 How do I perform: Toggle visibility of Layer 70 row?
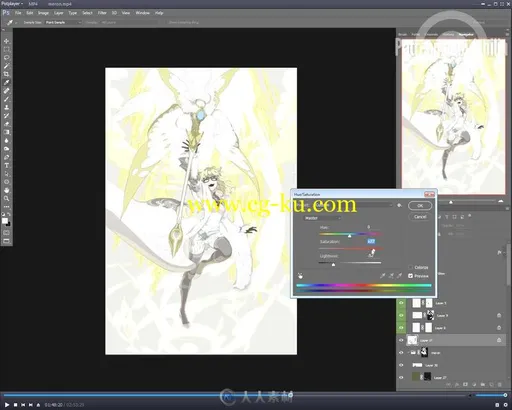tap(401, 365)
